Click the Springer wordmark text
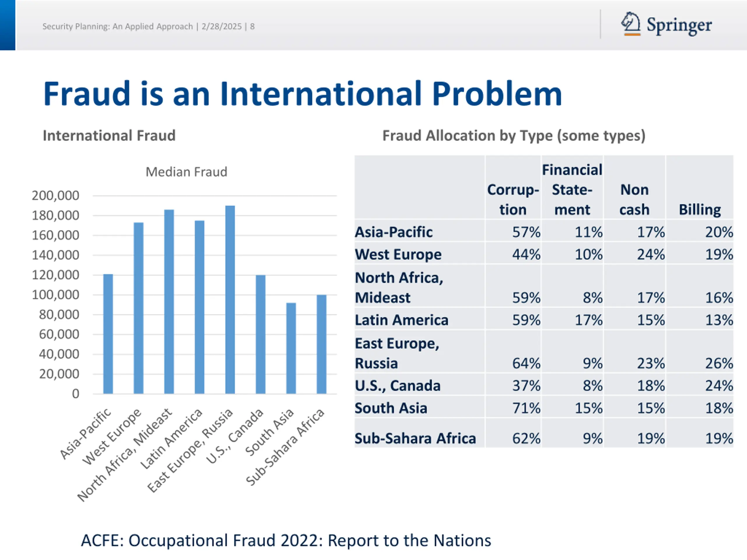 coord(679,26)
